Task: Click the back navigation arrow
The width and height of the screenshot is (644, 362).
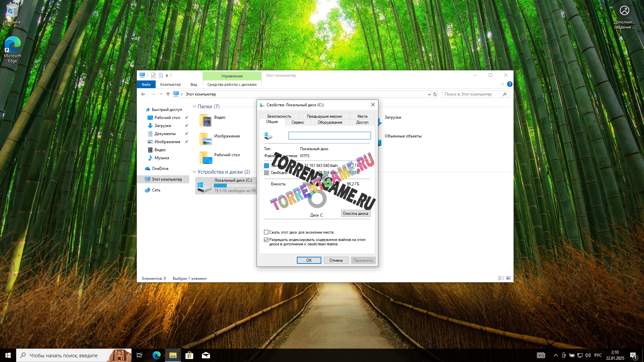Action: coord(143,94)
